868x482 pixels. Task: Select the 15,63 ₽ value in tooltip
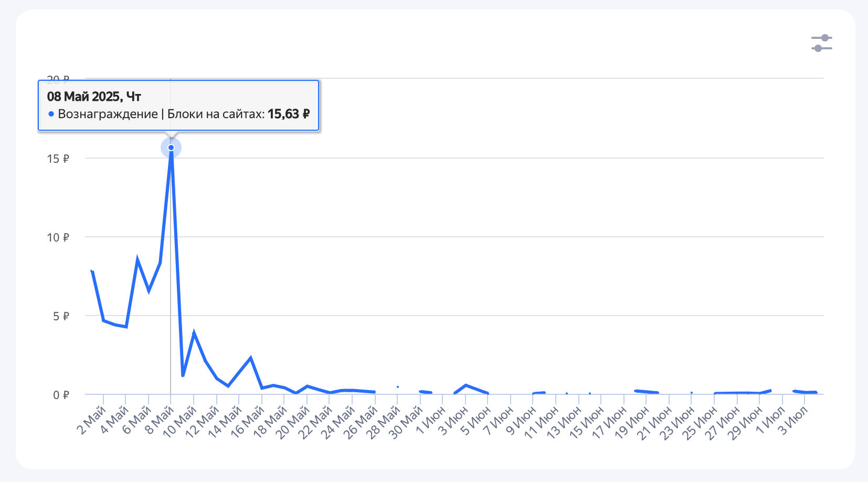288,114
